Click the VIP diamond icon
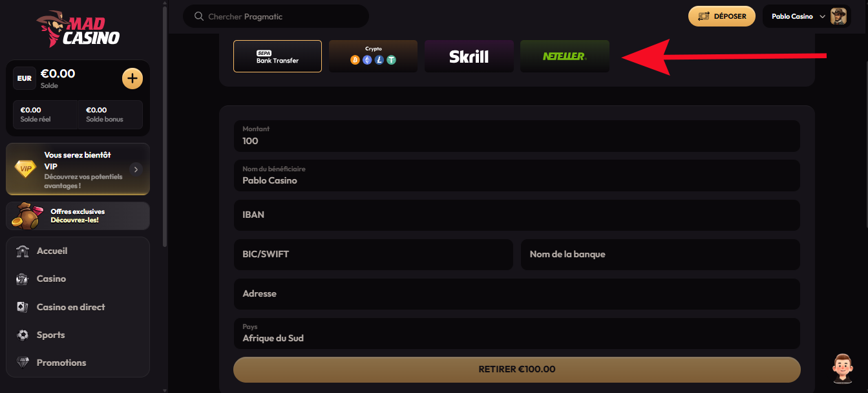The height and width of the screenshot is (393, 868). [x=26, y=169]
